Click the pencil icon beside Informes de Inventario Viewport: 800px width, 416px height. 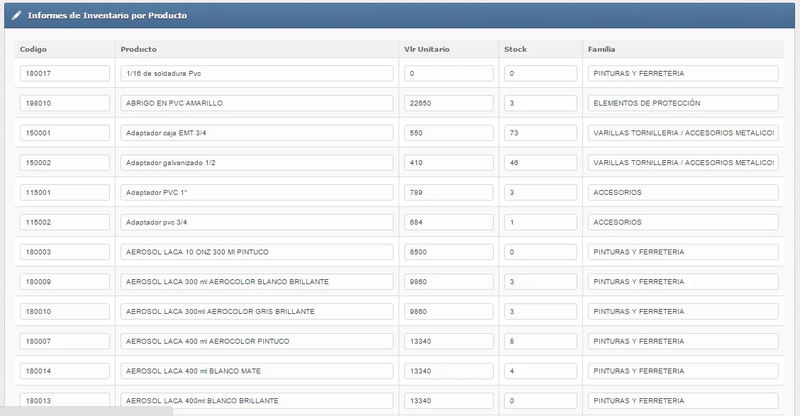click(16, 16)
